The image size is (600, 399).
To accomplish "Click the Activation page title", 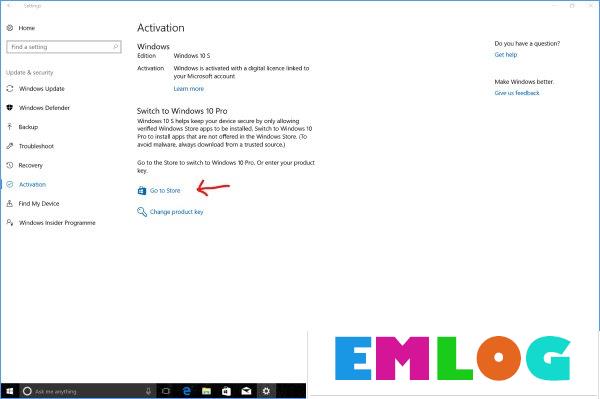I will [161, 28].
